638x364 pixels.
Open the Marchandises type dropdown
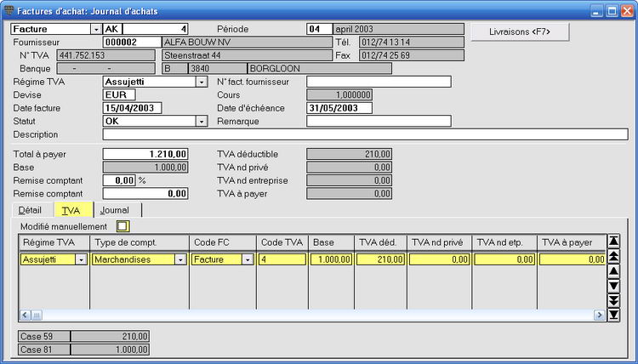tap(181, 259)
